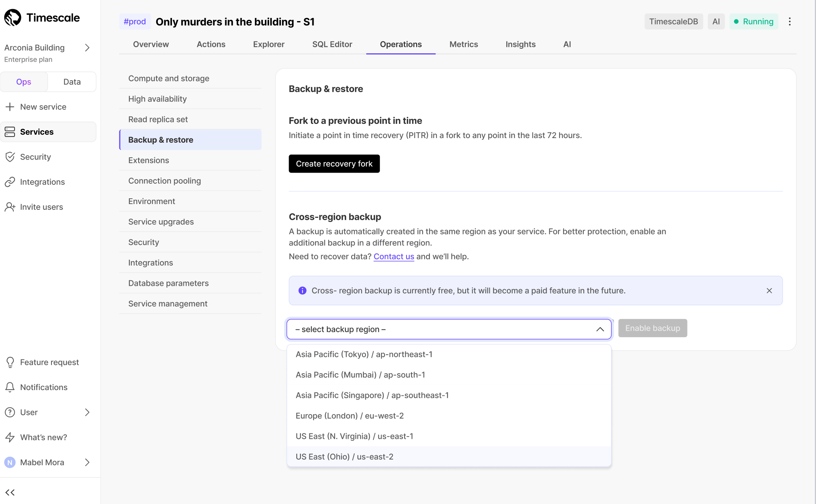The width and height of the screenshot is (816, 504).
Task: Open the SQL Editor tab
Action: pos(332,44)
